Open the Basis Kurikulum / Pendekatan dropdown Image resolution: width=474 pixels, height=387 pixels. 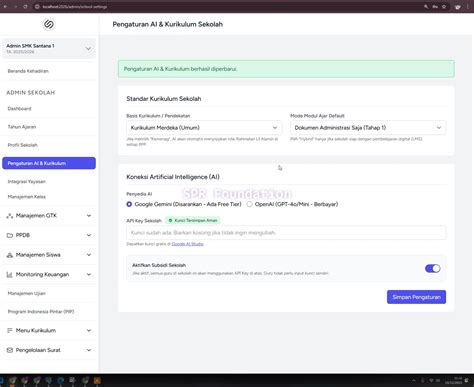pos(204,128)
